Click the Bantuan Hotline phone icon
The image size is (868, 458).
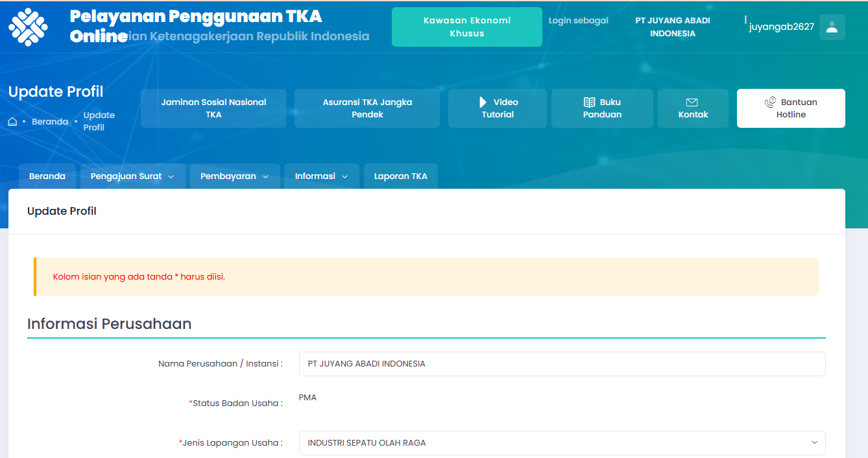771,102
